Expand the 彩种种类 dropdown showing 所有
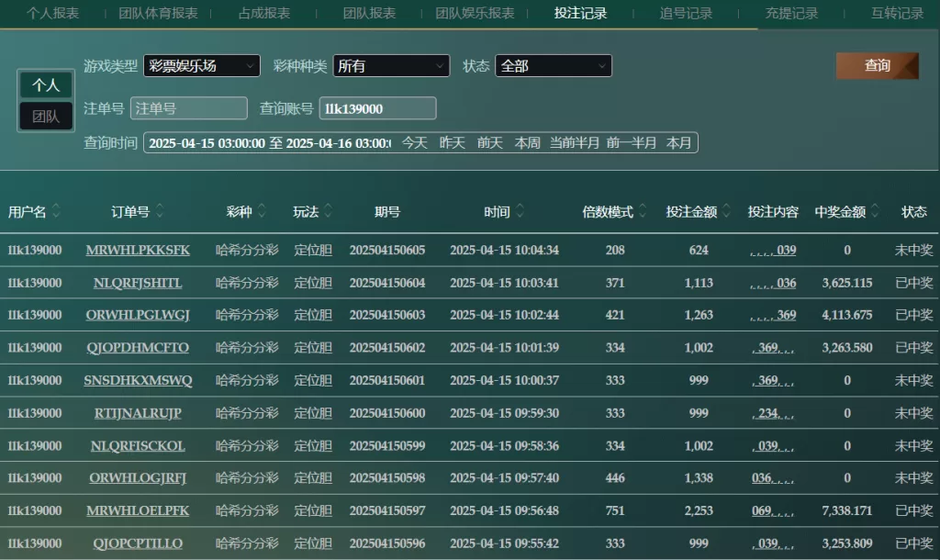940x560 pixels. 391,66
